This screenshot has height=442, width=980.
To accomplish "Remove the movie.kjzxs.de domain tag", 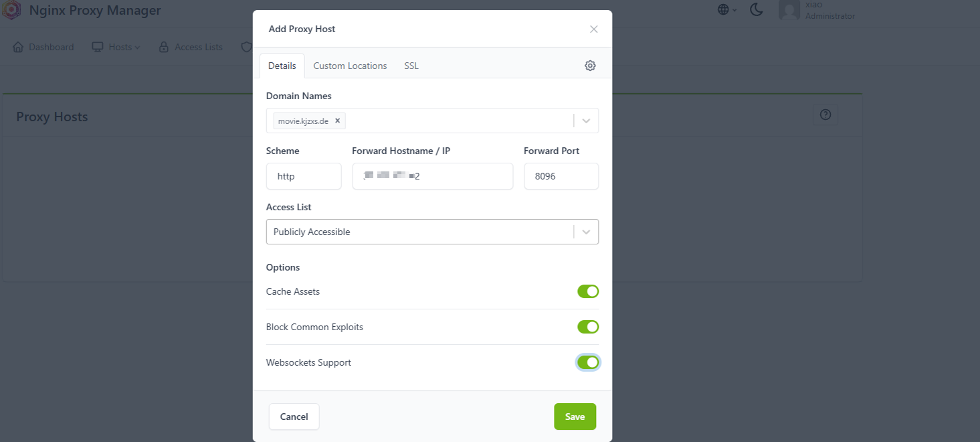I will point(338,121).
